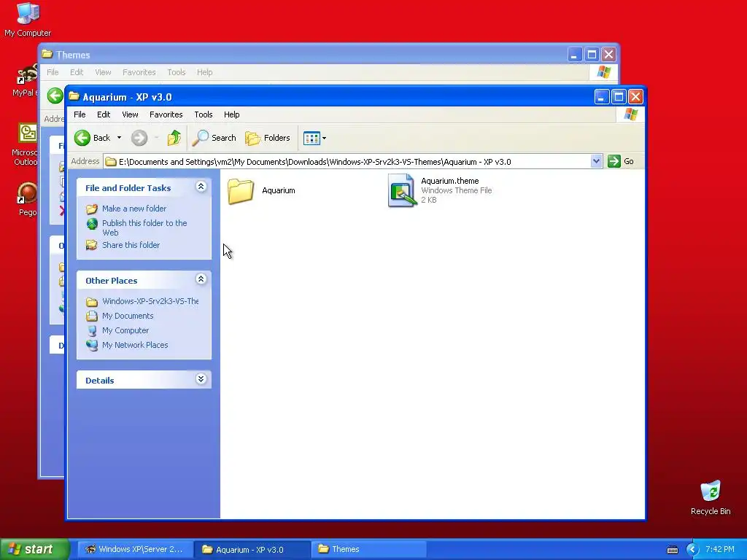Click the Make a new folder icon
747x560 pixels.
pyautogui.click(x=92, y=209)
